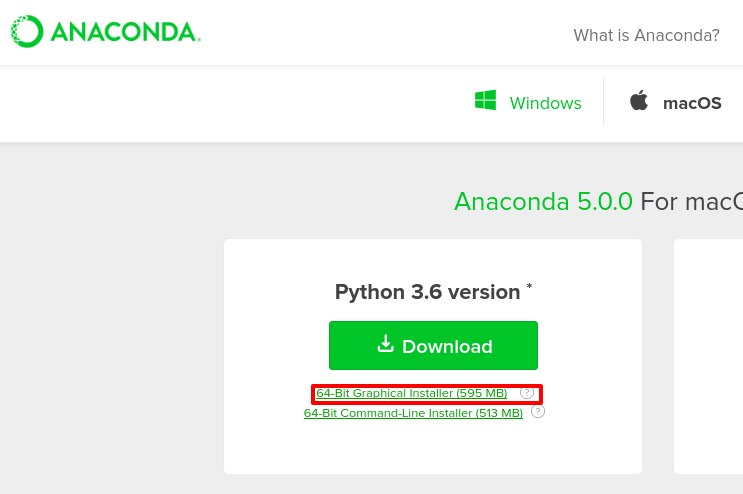
Task: Click empty area below installer links in card
Action: tap(433, 446)
